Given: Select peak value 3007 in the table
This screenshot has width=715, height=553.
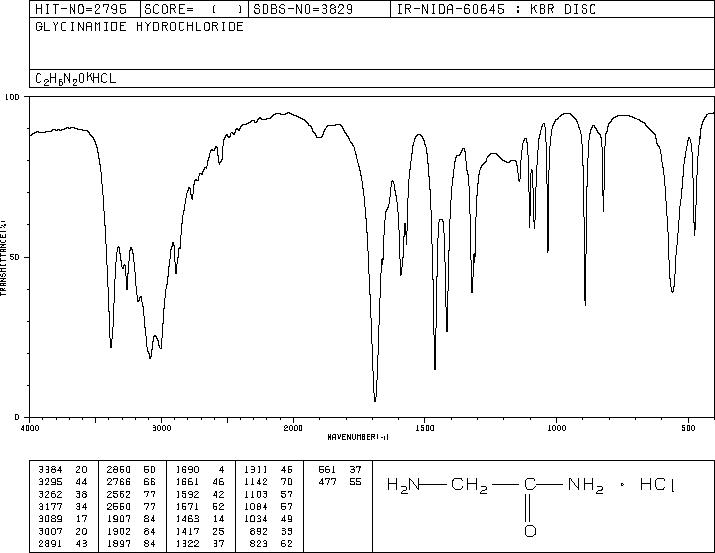Looking at the screenshot, I should point(50,532).
